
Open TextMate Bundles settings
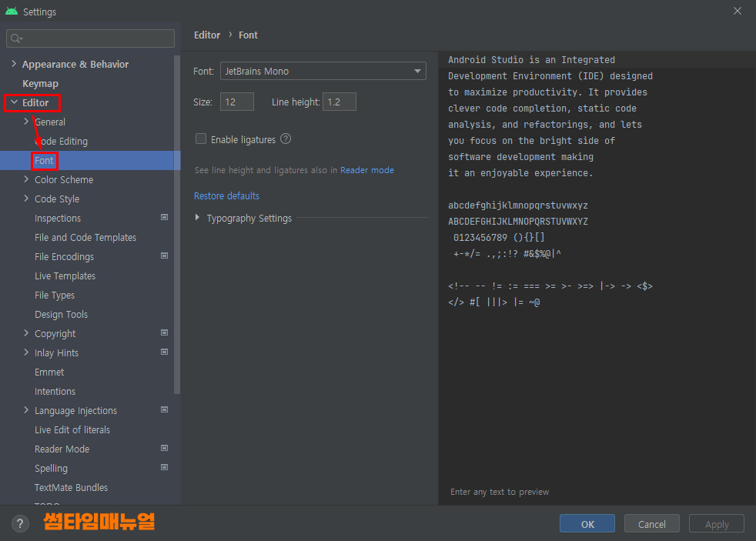[x=71, y=488]
